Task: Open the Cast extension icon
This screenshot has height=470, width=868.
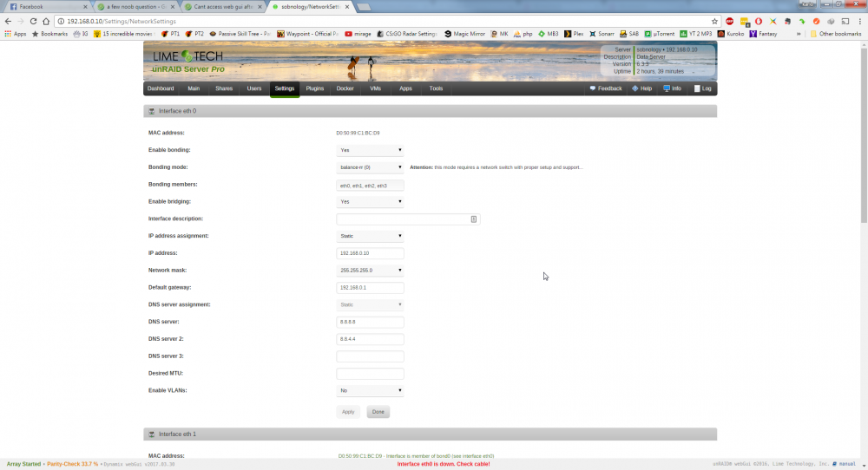Action: coord(845,21)
